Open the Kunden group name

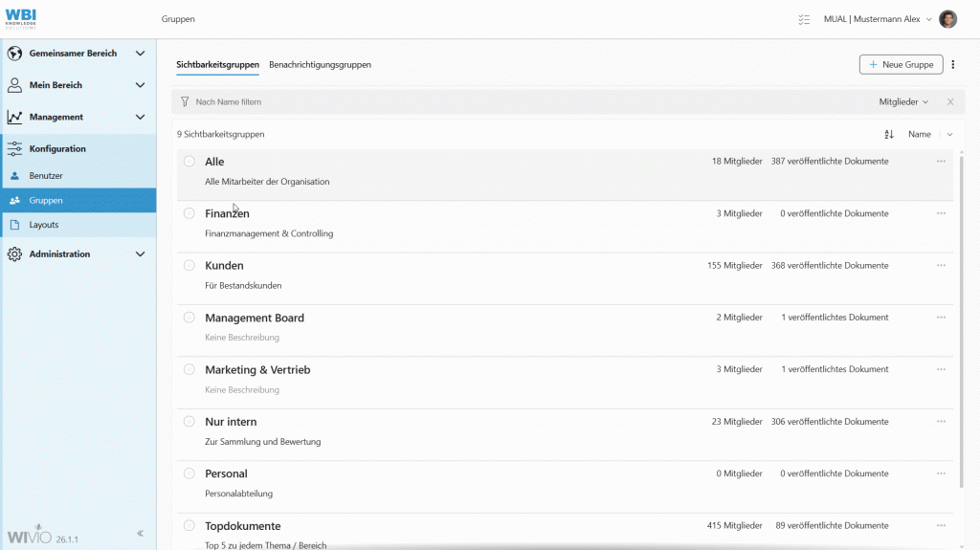[x=224, y=266]
